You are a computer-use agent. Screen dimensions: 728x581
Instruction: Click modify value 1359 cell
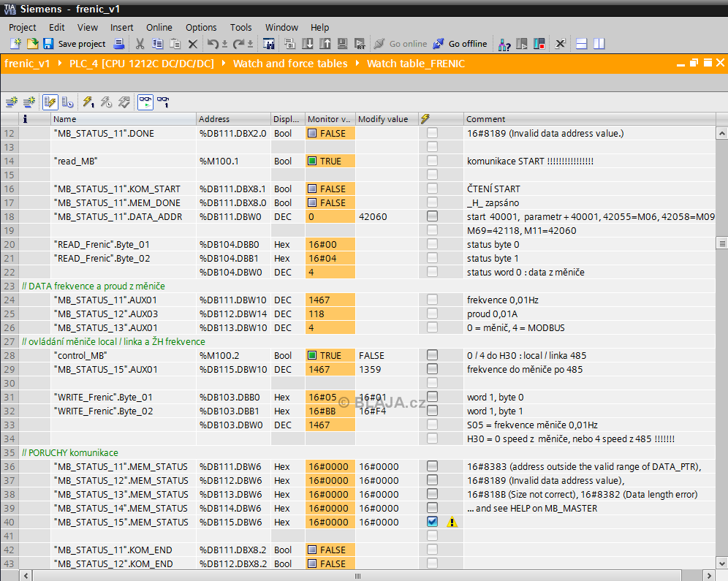pyautogui.click(x=387, y=369)
